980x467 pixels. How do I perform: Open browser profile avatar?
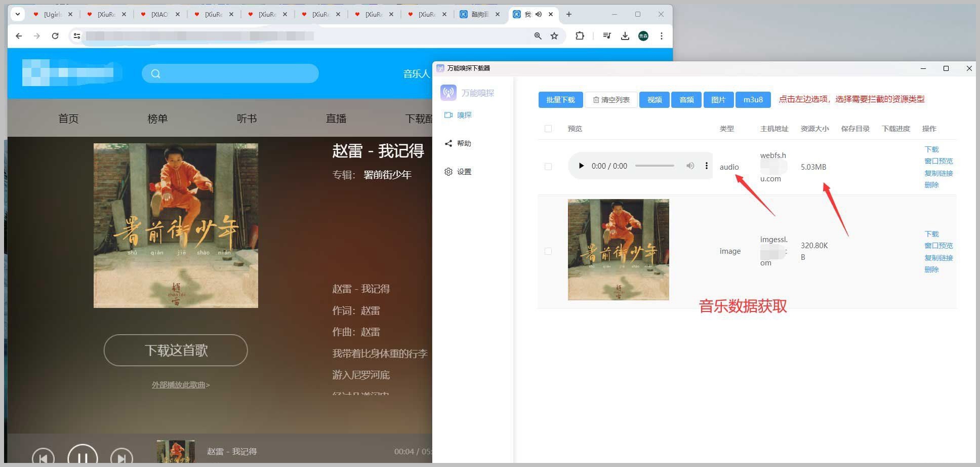643,36
